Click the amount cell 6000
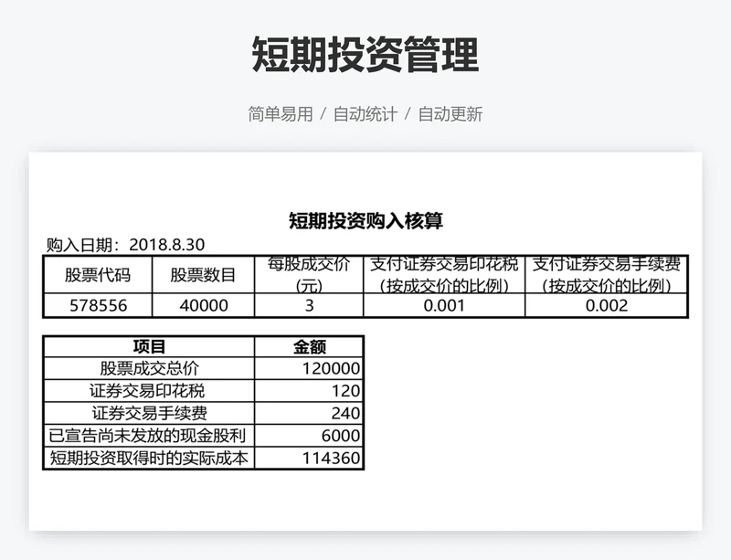This screenshot has width=731, height=560. (309, 436)
